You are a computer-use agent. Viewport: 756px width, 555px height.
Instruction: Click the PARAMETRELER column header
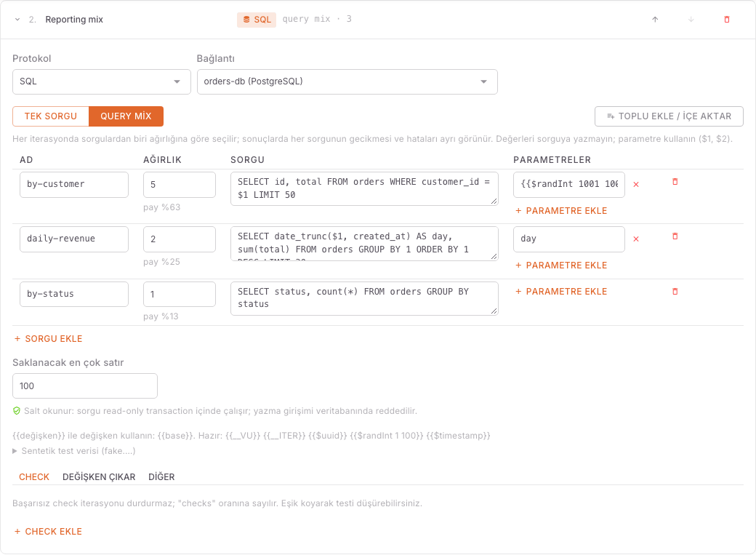click(552, 160)
